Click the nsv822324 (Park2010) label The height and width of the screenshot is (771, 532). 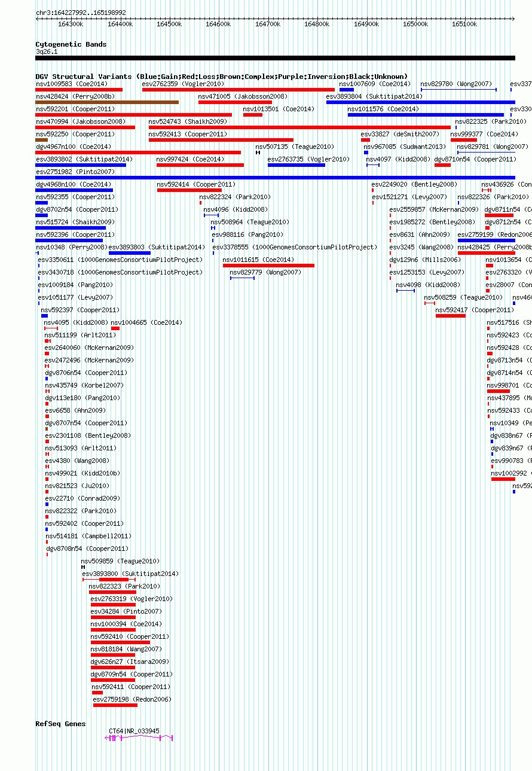click(x=235, y=197)
